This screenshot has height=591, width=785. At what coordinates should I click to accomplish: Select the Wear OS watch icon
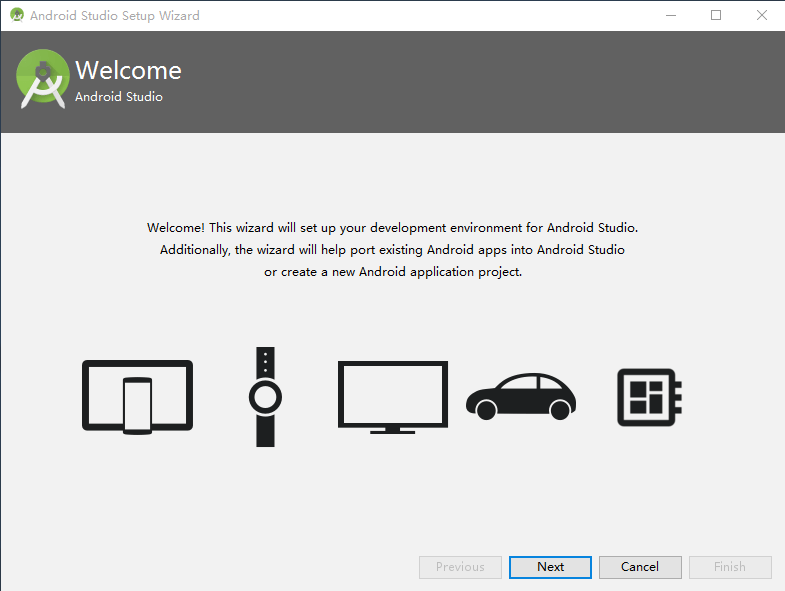point(265,397)
